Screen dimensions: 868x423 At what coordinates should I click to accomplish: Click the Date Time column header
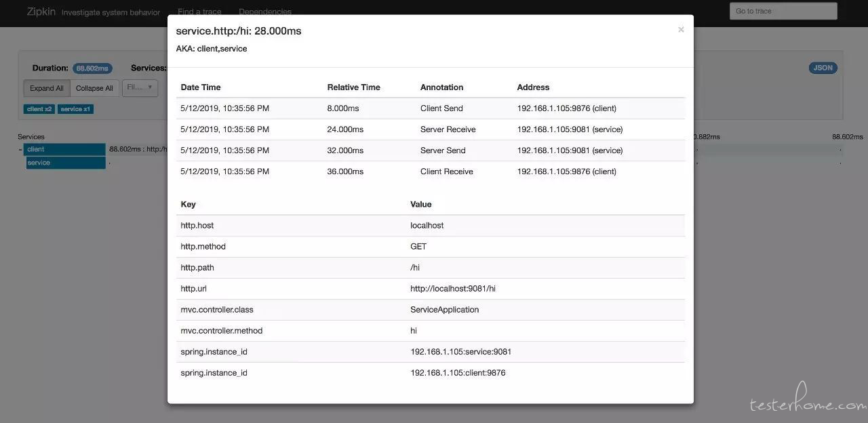pyautogui.click(x=201, y=87)
